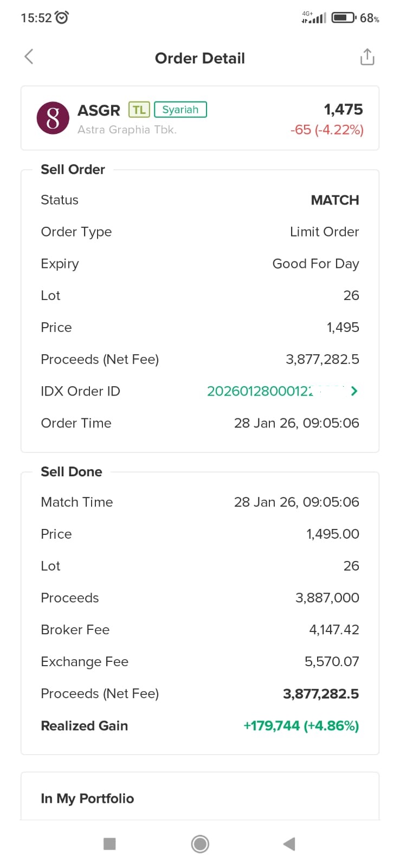The width and height of the screenshot is (400, 868).
Task: Tap the Sell Done section header
Action: 72,472
